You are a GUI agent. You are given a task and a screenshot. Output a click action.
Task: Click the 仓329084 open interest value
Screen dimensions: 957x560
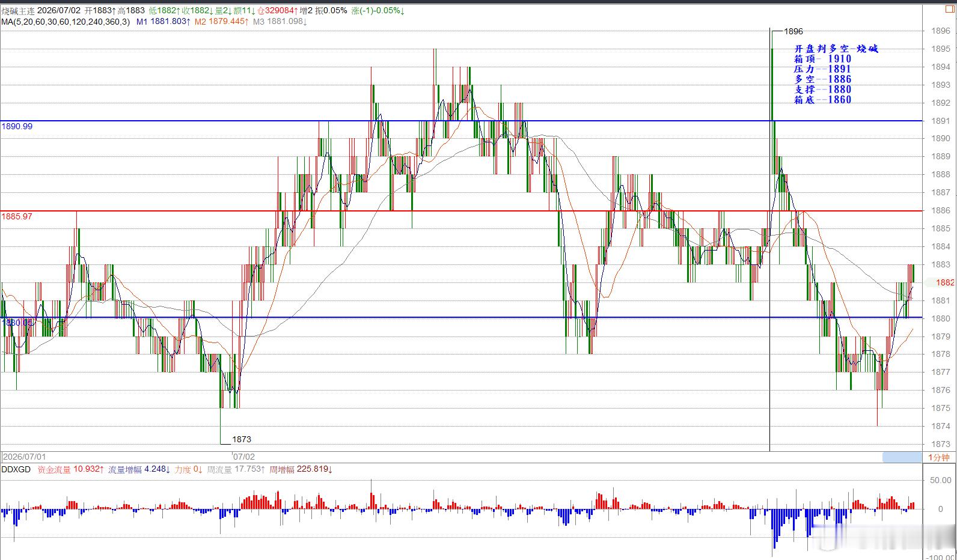(x=277, y=11)
